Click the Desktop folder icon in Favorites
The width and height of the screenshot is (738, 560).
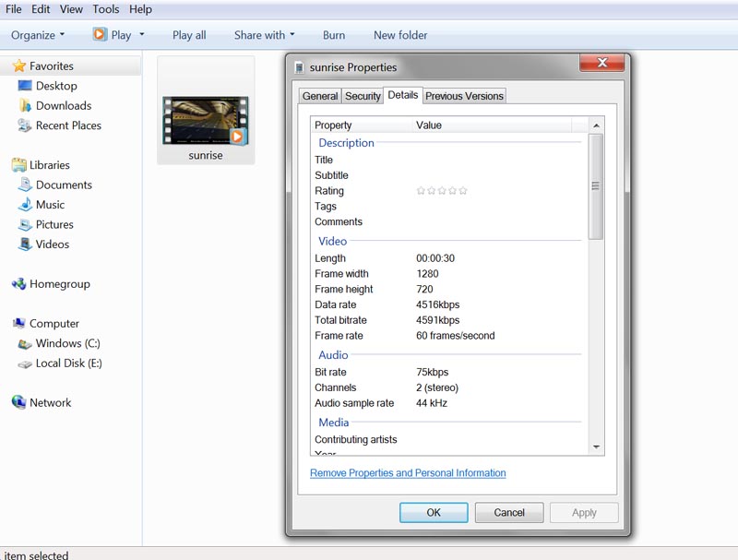[x=25, y=86]
